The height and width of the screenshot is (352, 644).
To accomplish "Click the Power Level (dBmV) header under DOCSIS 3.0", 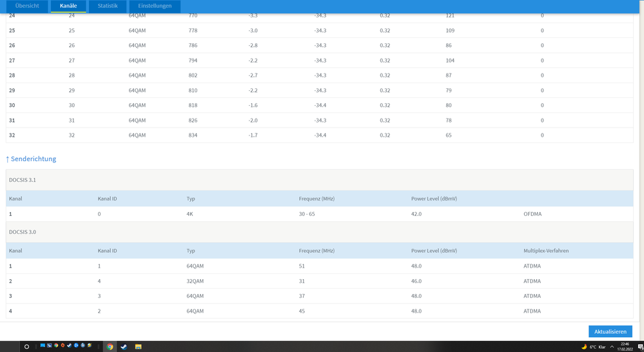I will pos(434,251).
